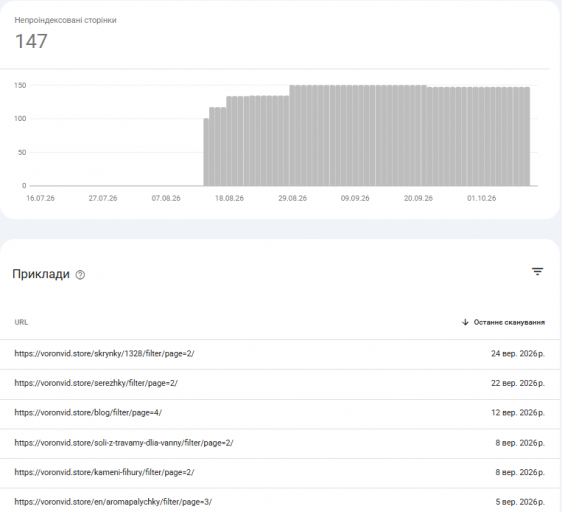Click the 20.09.26 chart axis label
562x512 pixels.
[x=418, y=198]
